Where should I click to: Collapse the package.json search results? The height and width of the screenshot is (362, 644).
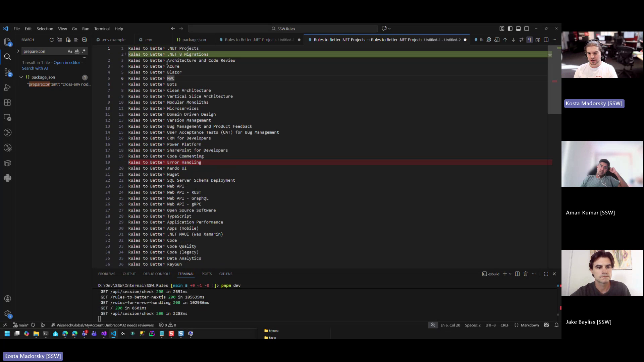pyautogui.click(x=21, y=77)
